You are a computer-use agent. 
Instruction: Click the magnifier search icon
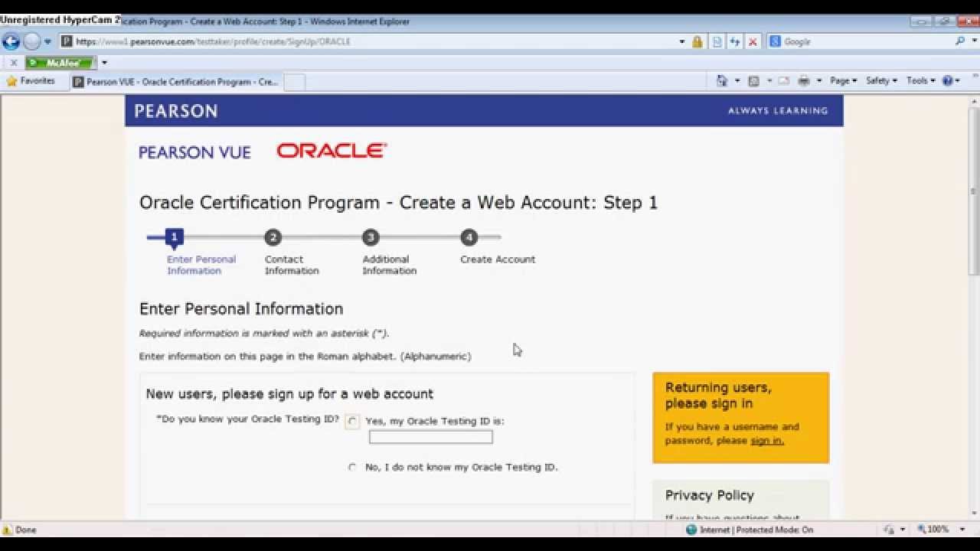pyautogui.click(x=960, y=41)
